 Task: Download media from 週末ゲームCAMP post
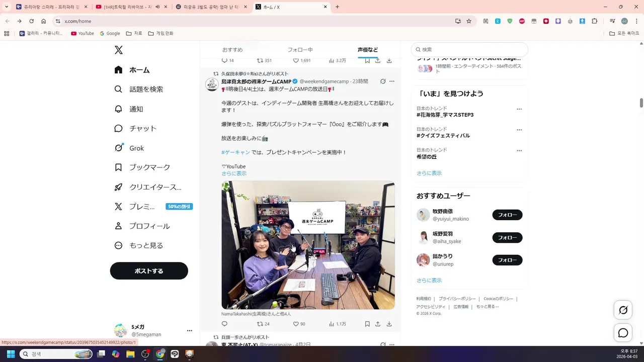coord(389,324)
